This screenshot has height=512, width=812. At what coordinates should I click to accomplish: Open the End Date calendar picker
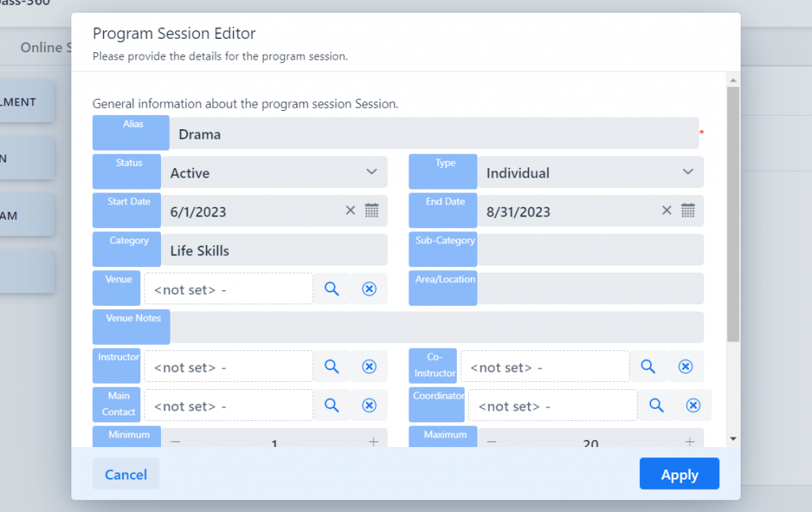(x=688, y=211)
